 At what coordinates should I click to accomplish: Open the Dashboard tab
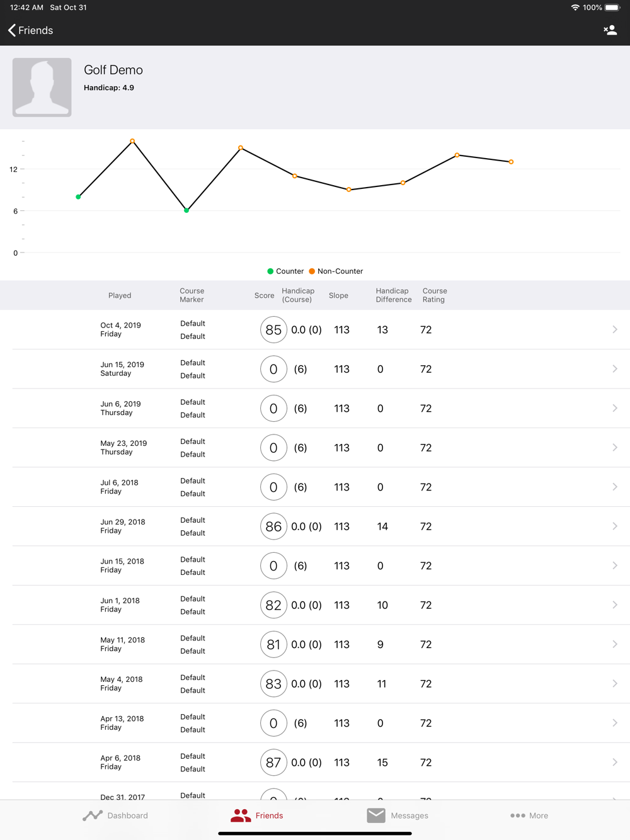pos(115,815)
